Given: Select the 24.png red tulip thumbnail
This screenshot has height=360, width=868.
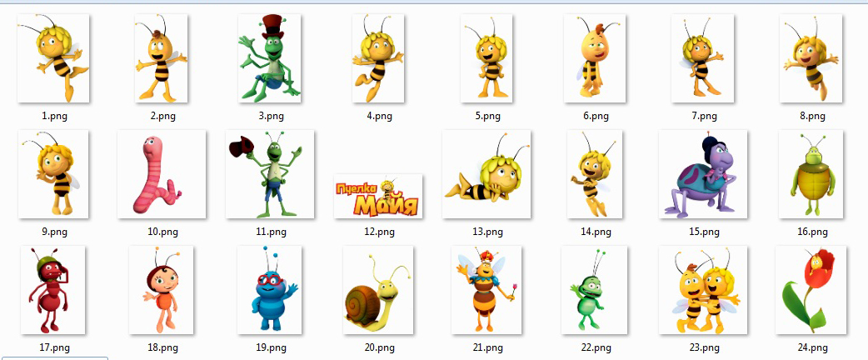Looking at the screenshot, I should pyautogui.click(x=811, y=290).
